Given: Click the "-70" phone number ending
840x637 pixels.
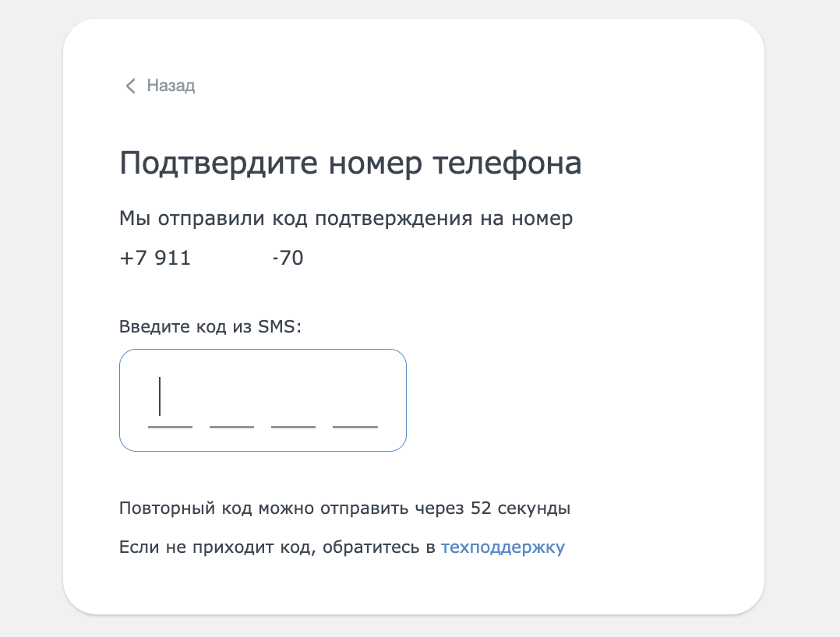Looking at the screenshot, I should tap(288, 258).
